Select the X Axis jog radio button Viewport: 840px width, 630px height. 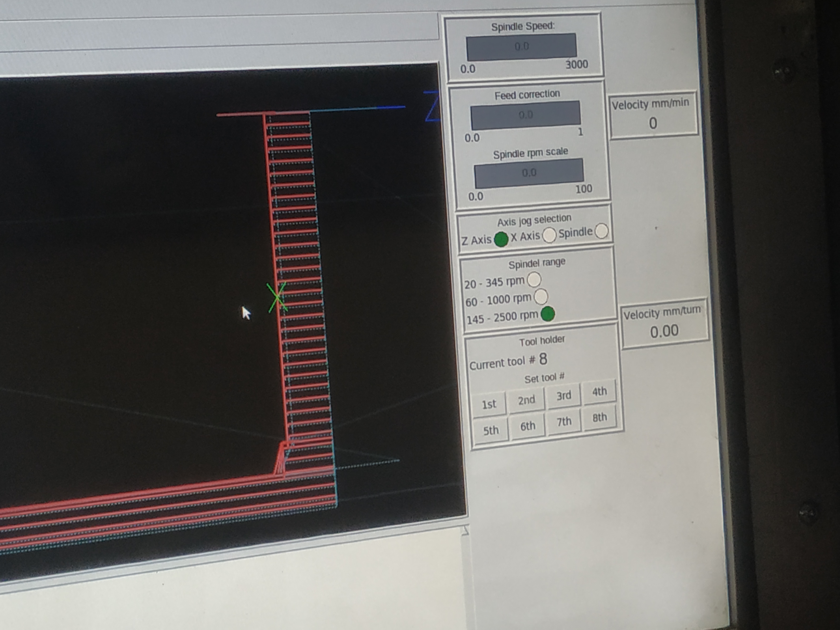click(549, 235)
